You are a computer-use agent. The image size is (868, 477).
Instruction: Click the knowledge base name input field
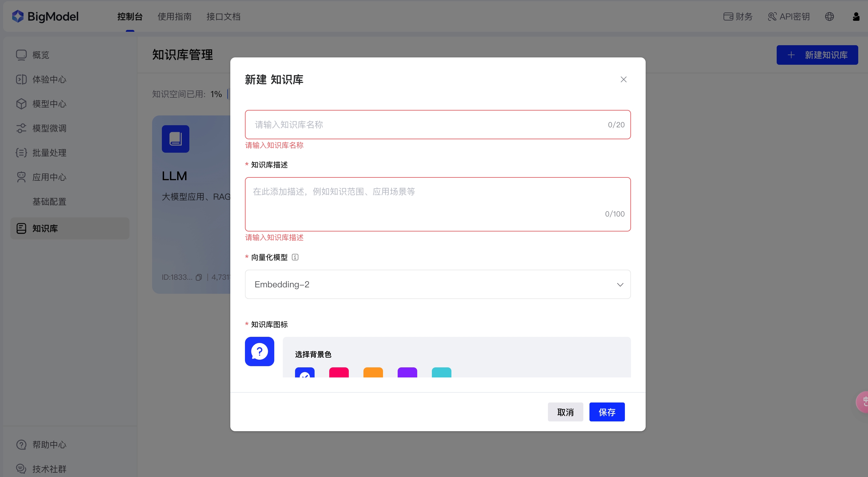pyautogui.click(x=428, y=125)
